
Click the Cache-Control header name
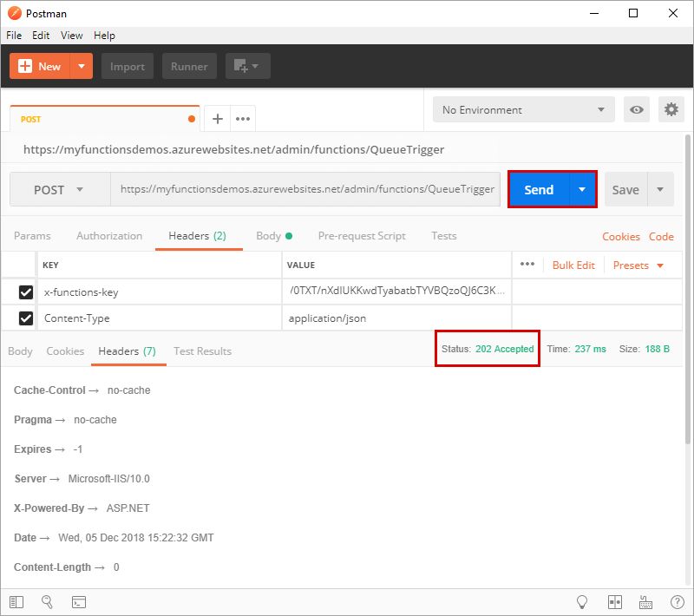tap(49, 390)
